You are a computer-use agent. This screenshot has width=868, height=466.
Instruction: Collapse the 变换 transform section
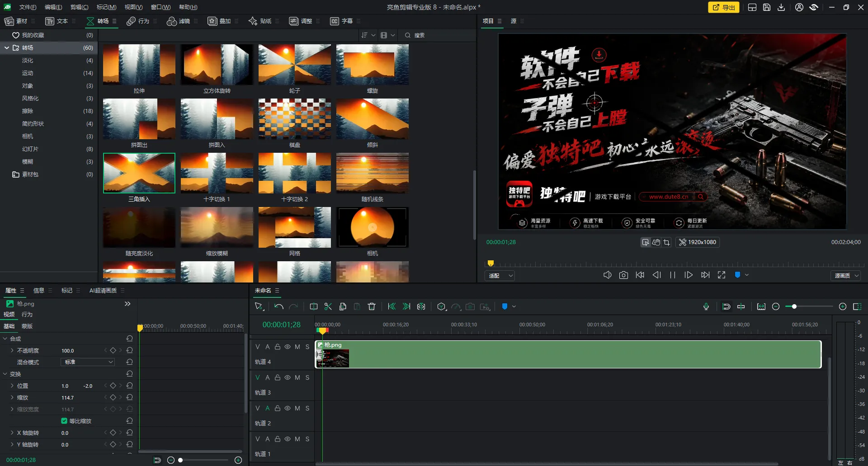(x=5, y=374)
